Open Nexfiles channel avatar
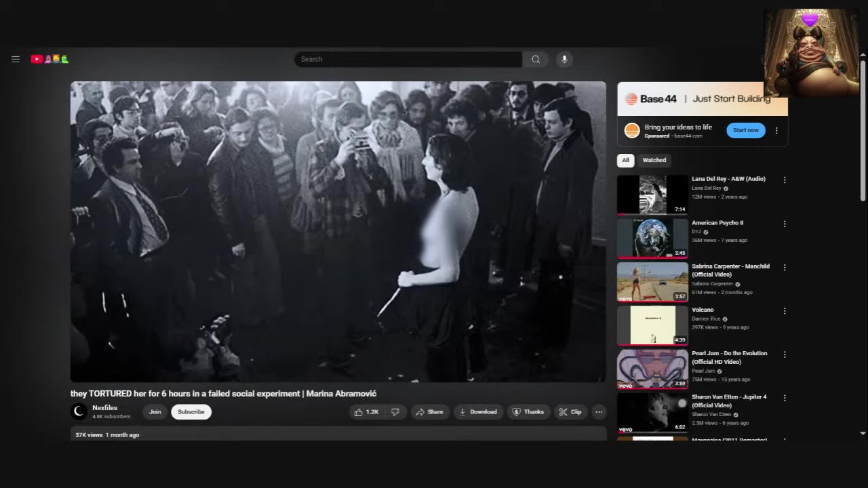868x488 pixels. tap(79, 411)
